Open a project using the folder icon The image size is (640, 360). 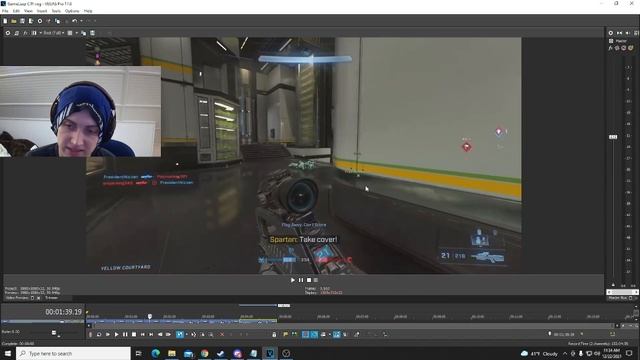13,21
